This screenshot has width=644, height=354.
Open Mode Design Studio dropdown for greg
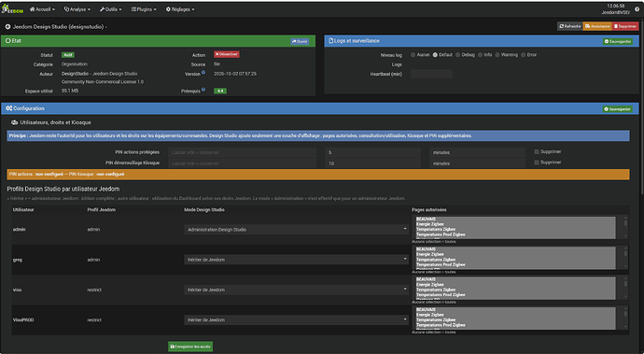click(x=296, y=260)
